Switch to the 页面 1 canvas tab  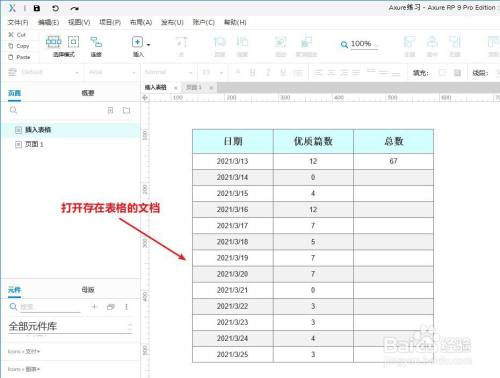coord(194,87)
